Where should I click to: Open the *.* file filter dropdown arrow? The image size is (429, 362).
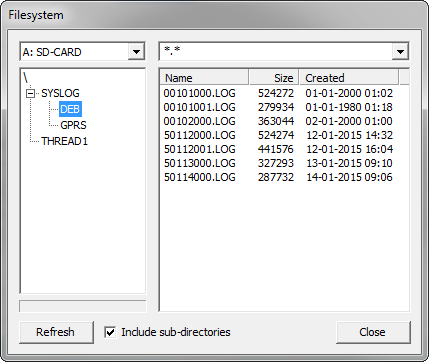(400, 52)
